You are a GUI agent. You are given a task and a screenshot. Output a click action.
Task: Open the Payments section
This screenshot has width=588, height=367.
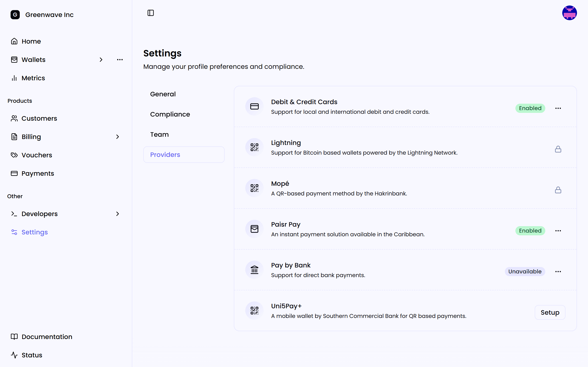pyautogui.click(x=38, y=173)
